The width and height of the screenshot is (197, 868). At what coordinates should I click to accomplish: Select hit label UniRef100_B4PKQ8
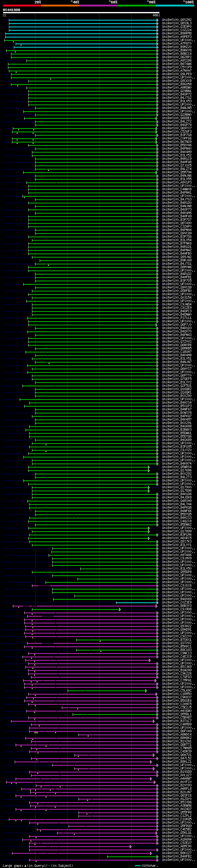click(176, 507)
